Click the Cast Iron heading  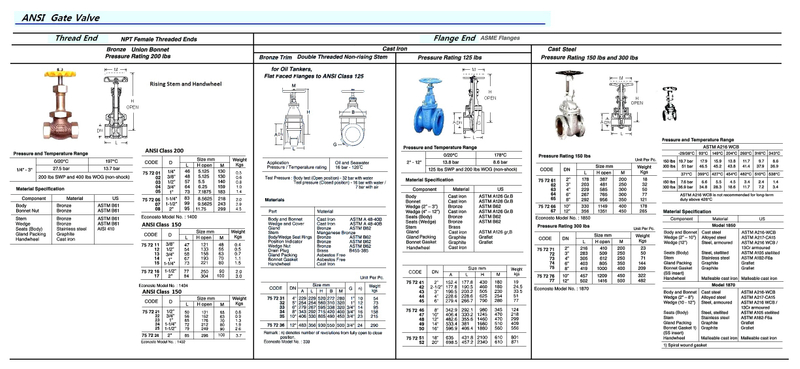click(394, 49)
